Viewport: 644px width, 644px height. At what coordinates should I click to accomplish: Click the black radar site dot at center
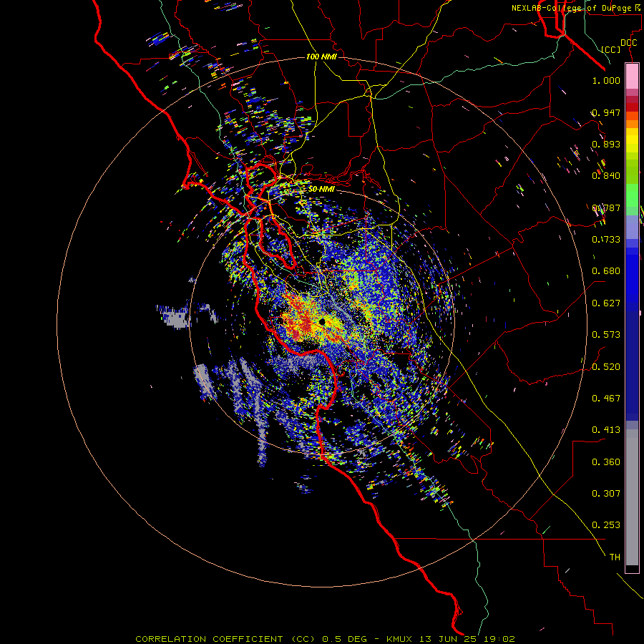[x=322, y=322]
